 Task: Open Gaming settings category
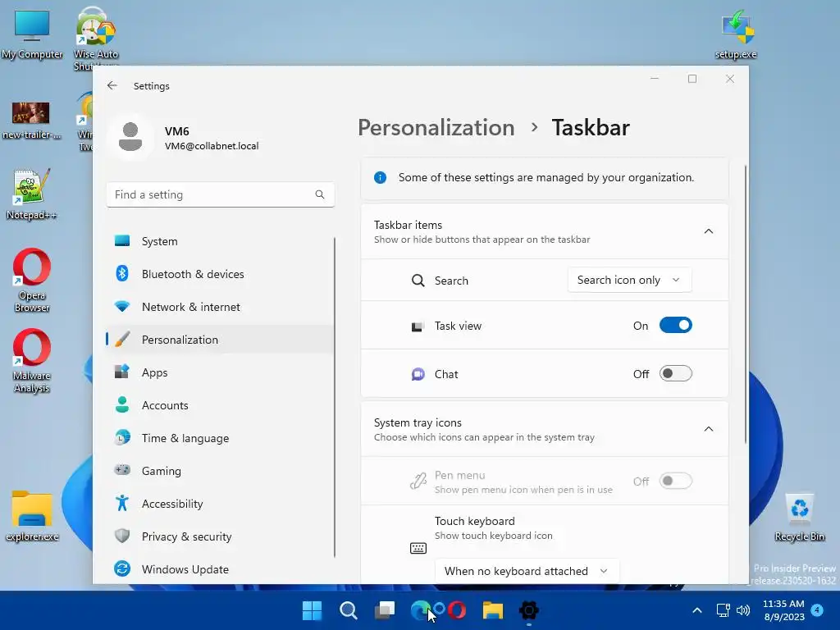(220, 470)
